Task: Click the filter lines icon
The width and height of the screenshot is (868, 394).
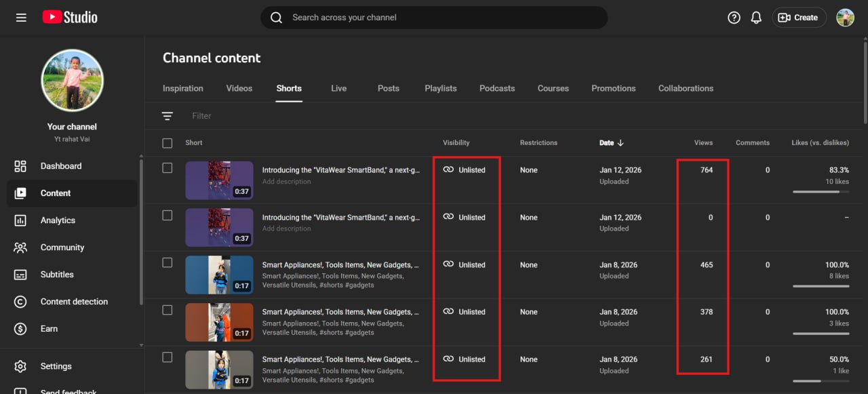Action: click(167, 116)
